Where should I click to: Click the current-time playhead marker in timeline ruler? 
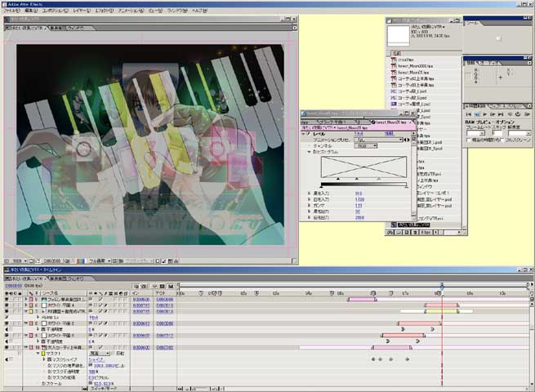pos(442,286)
